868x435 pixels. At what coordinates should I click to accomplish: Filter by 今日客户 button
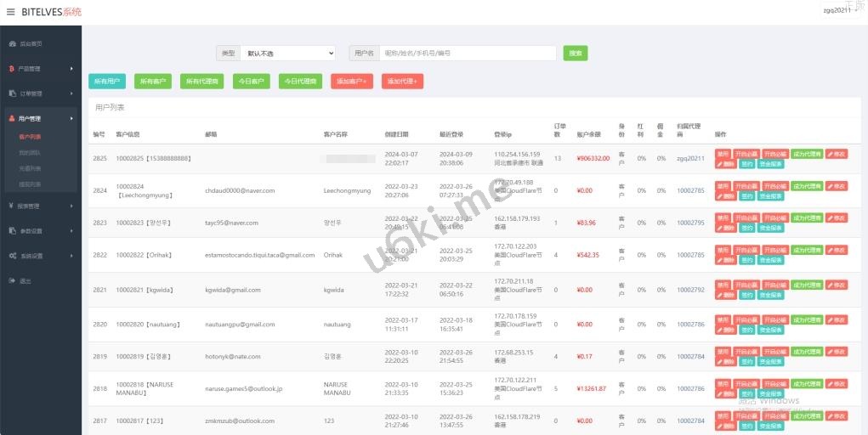[x=251, y=82]
